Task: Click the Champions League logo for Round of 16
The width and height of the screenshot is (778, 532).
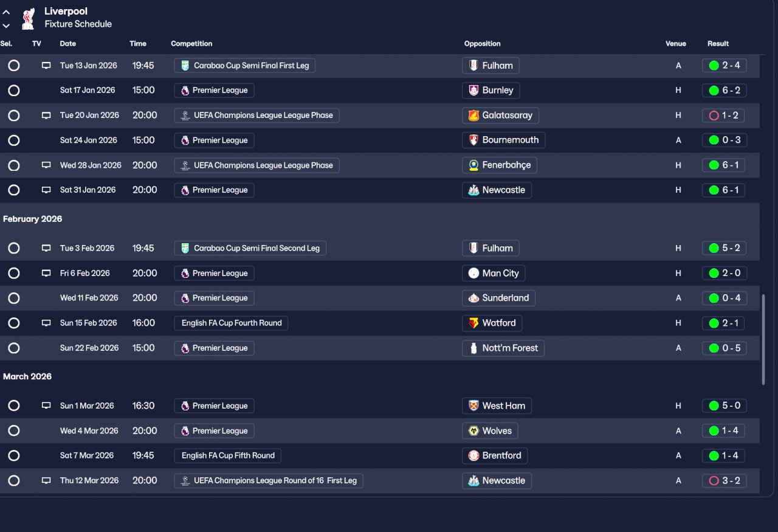Action: [185, 480]
